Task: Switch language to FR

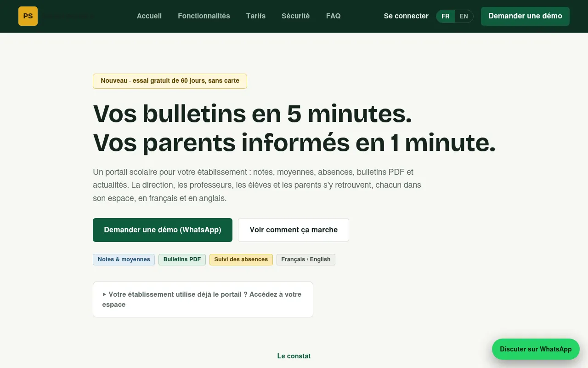Action: tap(446, 17)
